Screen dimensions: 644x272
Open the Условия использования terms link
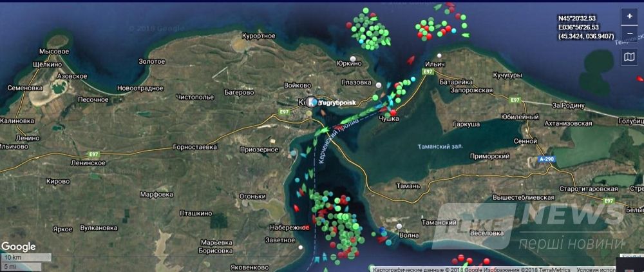[596, 269]
